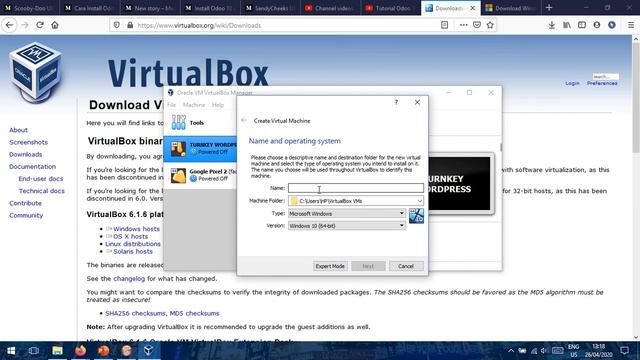Toggle the Firefox sidebar icon
This screenshot has height=360, width=640.
(x=582, y=25)
